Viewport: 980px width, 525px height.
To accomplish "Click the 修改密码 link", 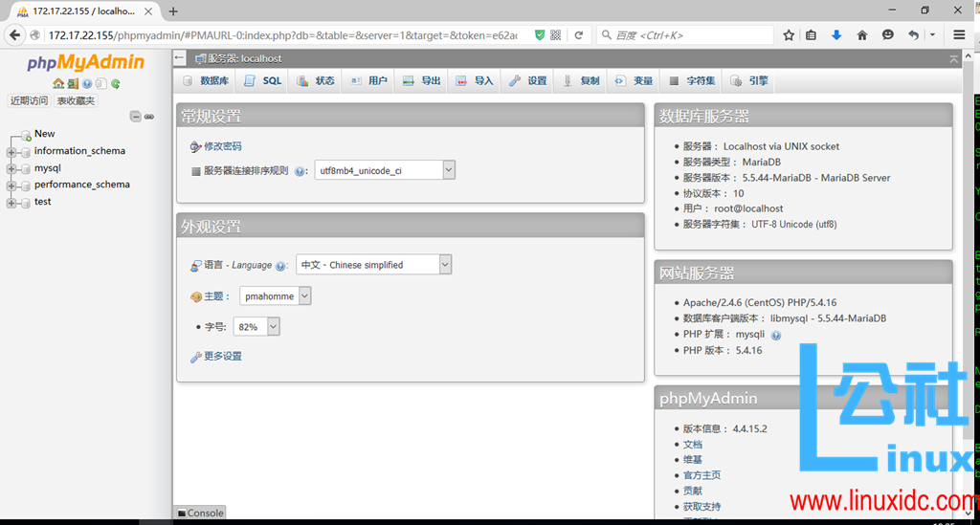I will tap(222, 146).
